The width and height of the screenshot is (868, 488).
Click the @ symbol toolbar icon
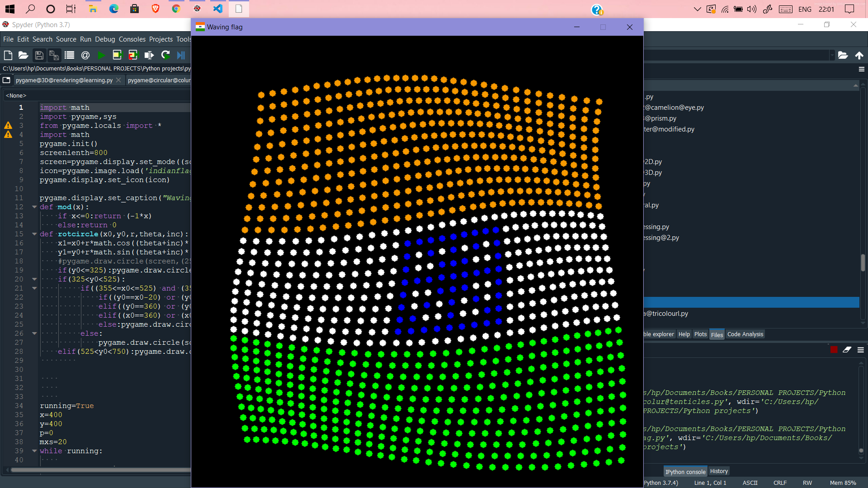coord(85,55)
